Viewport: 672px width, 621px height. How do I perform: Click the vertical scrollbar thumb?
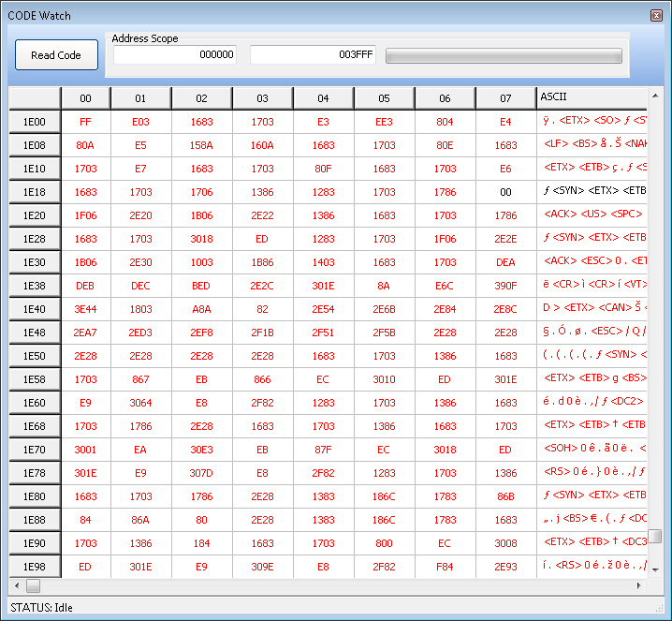coord(655,536)
